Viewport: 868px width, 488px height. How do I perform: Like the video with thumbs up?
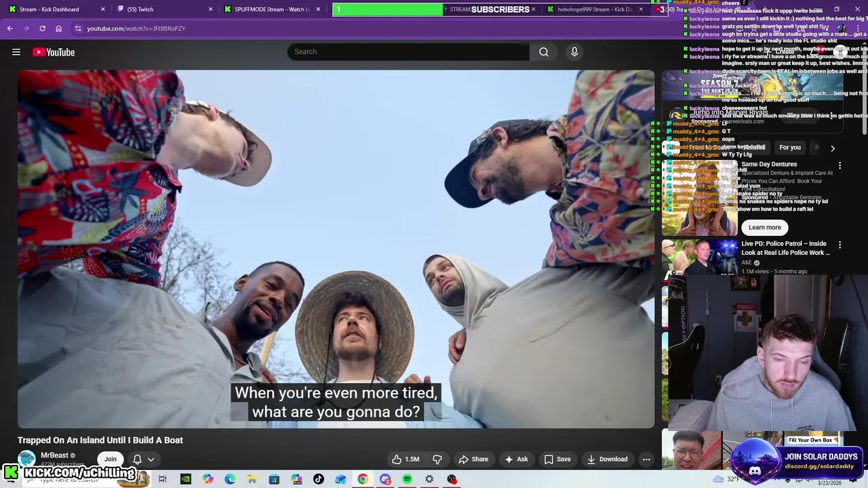pyautogui.click(x=406, y=459)
